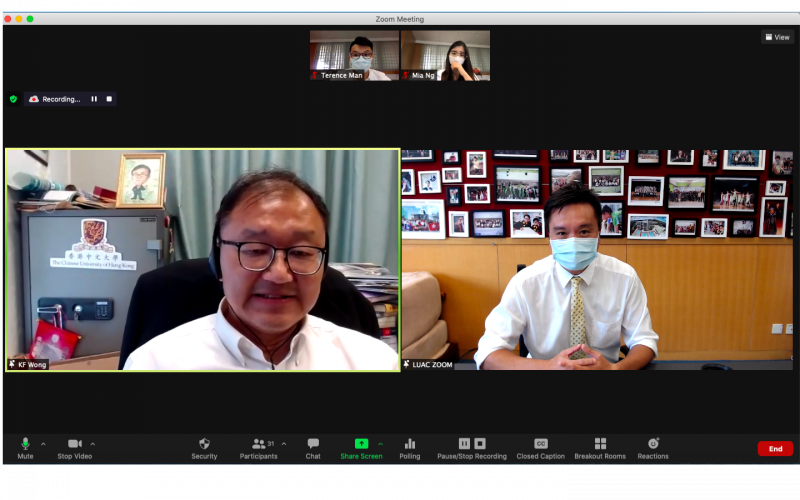Open share options arrow beside Share Screen

[381, 444]
